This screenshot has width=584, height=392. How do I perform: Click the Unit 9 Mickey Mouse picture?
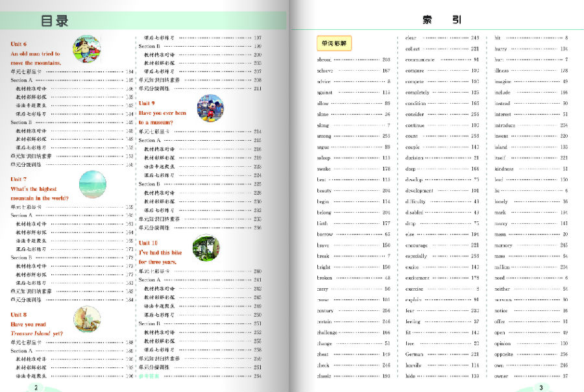pos(210,108)
